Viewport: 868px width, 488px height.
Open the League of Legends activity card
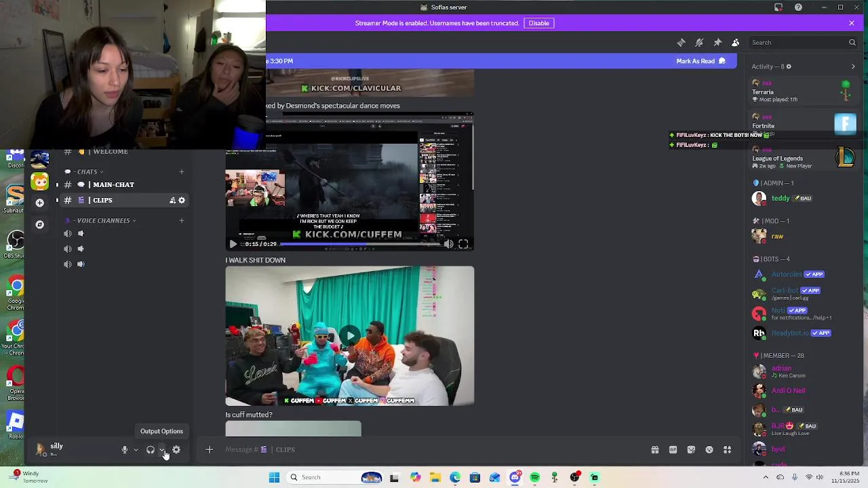click(x=804, y=159)
